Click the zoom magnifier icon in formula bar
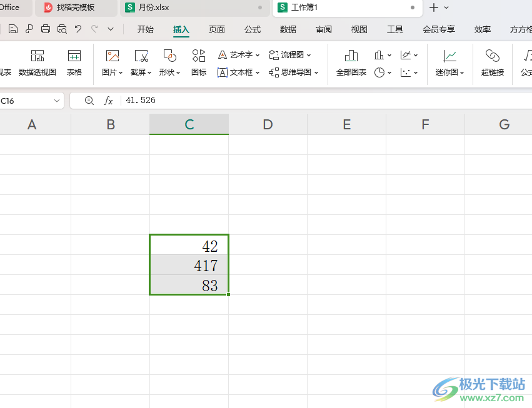 pos(89,101)
